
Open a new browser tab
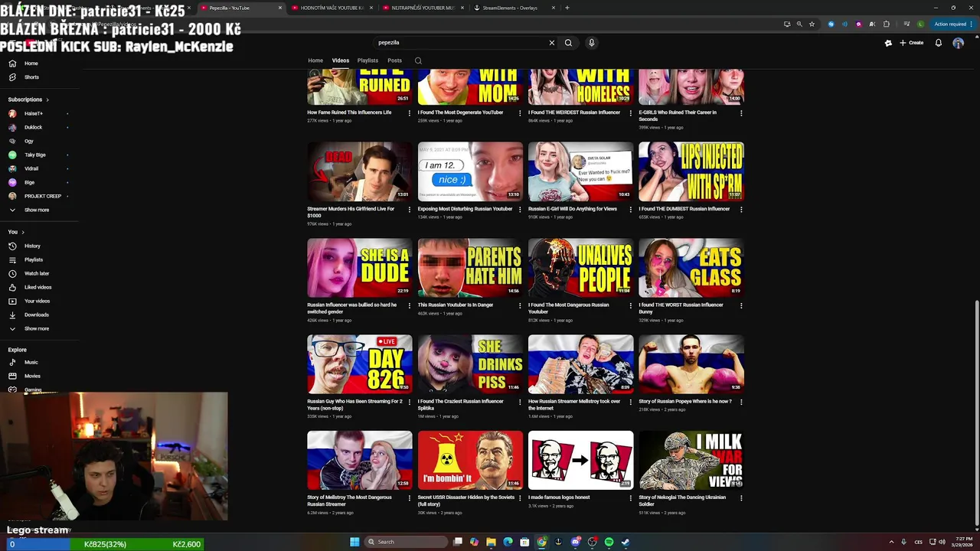click(x=567, y=8)
